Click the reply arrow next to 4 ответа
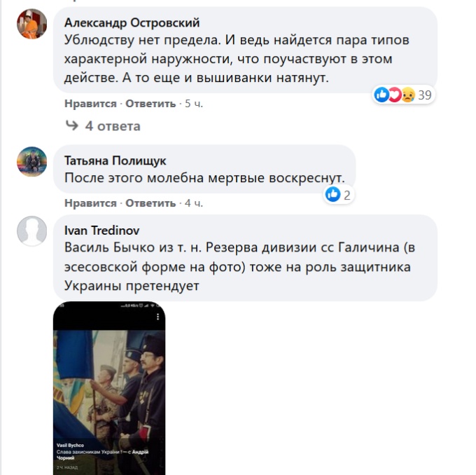 (x=72, y=125)
